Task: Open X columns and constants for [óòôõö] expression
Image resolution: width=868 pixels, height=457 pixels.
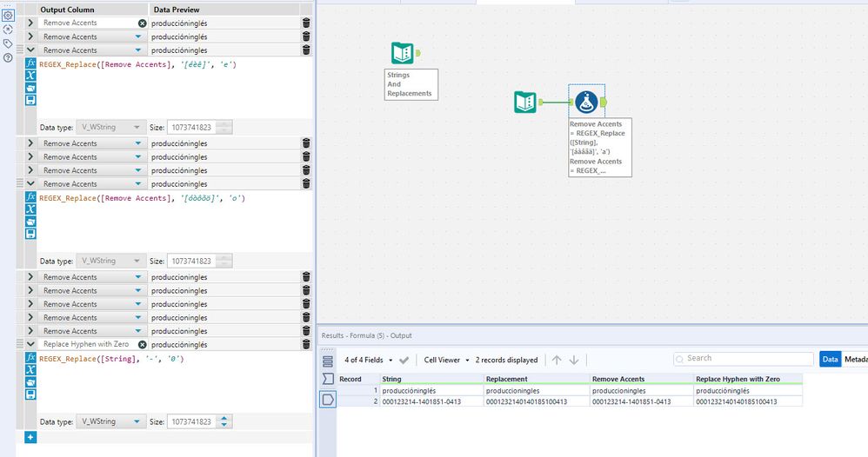Action: coord(30,209)
